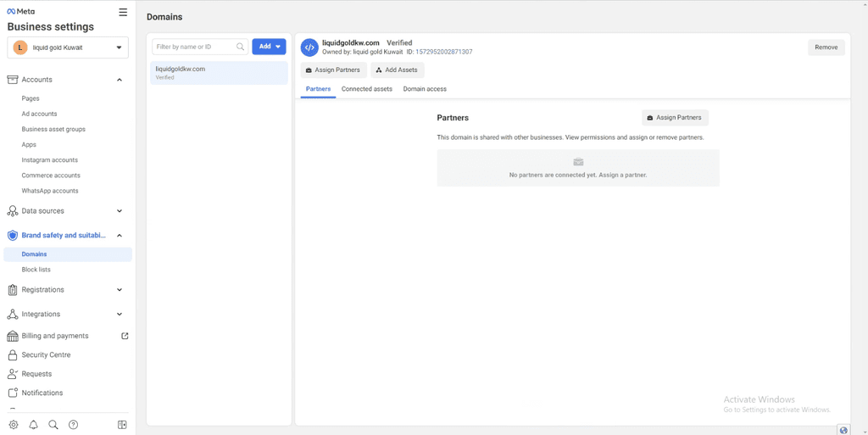868x435 pixels.
Task: Click the Business settings title
Action: pyautogui.click(x=50, y=26)
